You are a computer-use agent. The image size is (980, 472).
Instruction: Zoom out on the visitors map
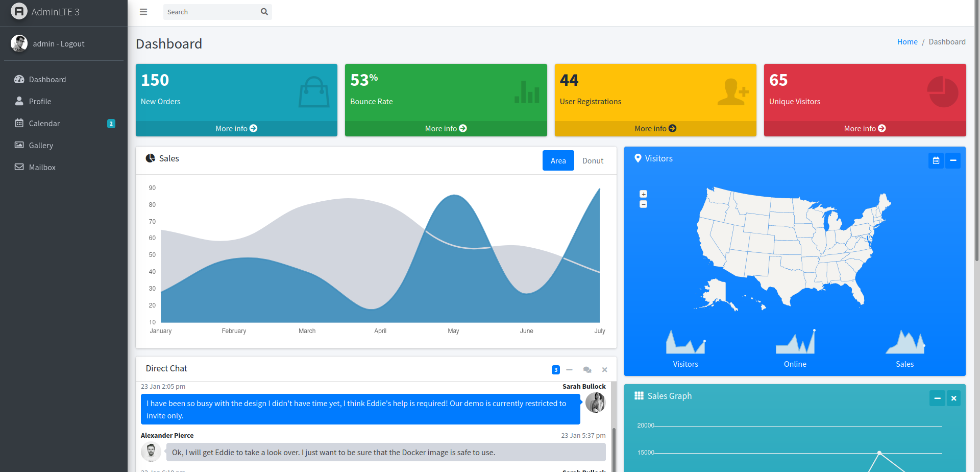(x=644, y=204)
